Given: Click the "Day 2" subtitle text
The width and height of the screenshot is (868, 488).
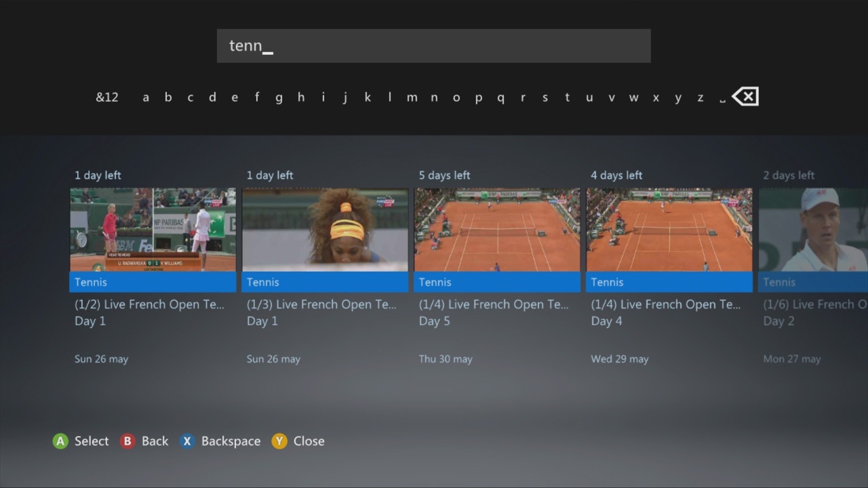Looking at the screenshot, I should 779,321.
